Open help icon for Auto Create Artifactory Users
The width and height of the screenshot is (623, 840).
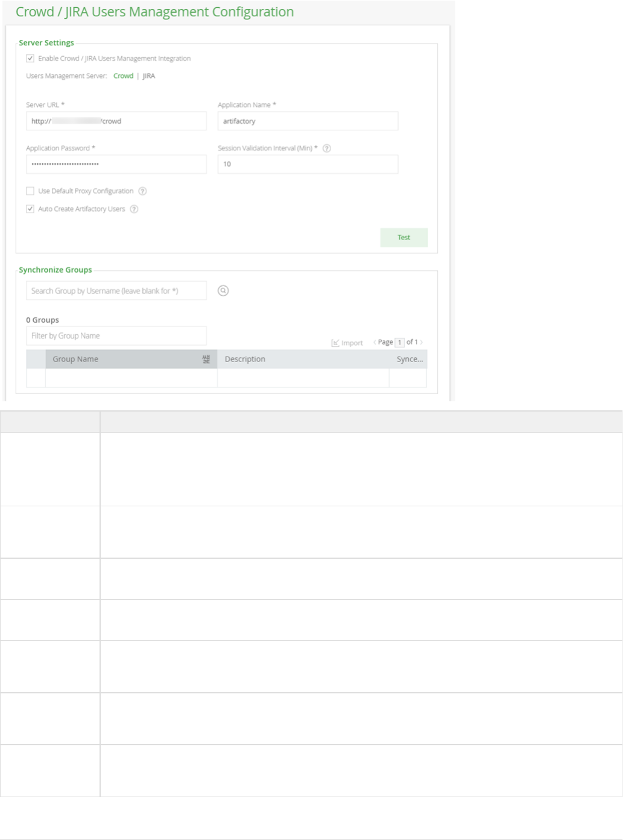click(134, 209)
